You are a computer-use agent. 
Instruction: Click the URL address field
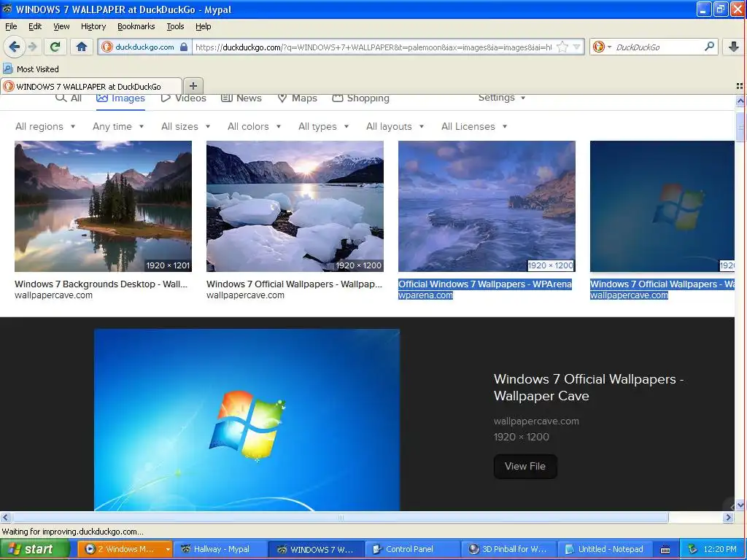[373, 47]
